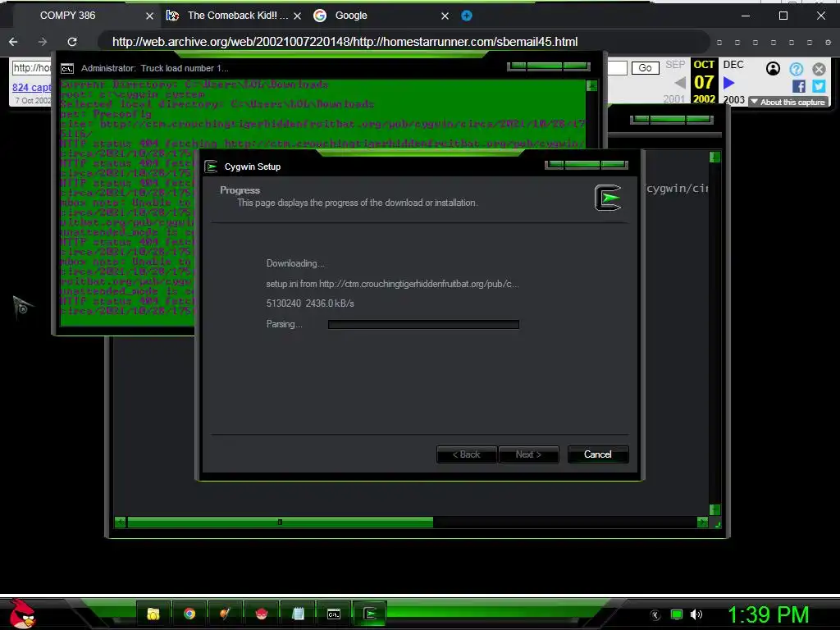
Task: Reload the archived page
Action: 72,41
